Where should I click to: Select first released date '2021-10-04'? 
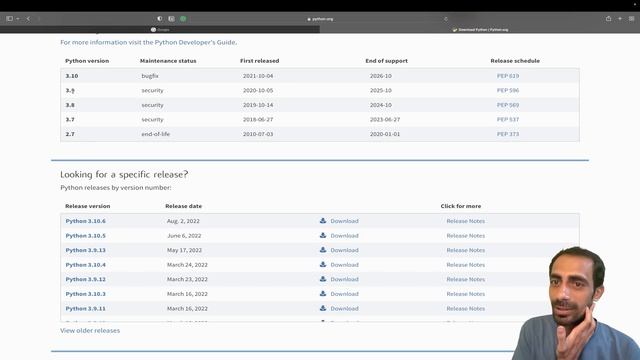[x=258, y=76]
